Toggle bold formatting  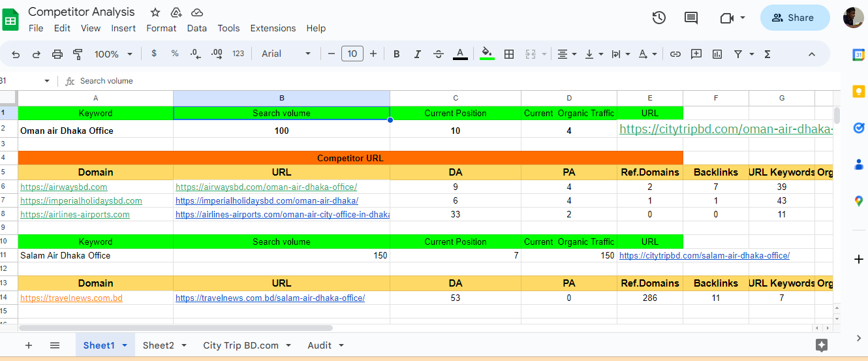pos(396,54)
